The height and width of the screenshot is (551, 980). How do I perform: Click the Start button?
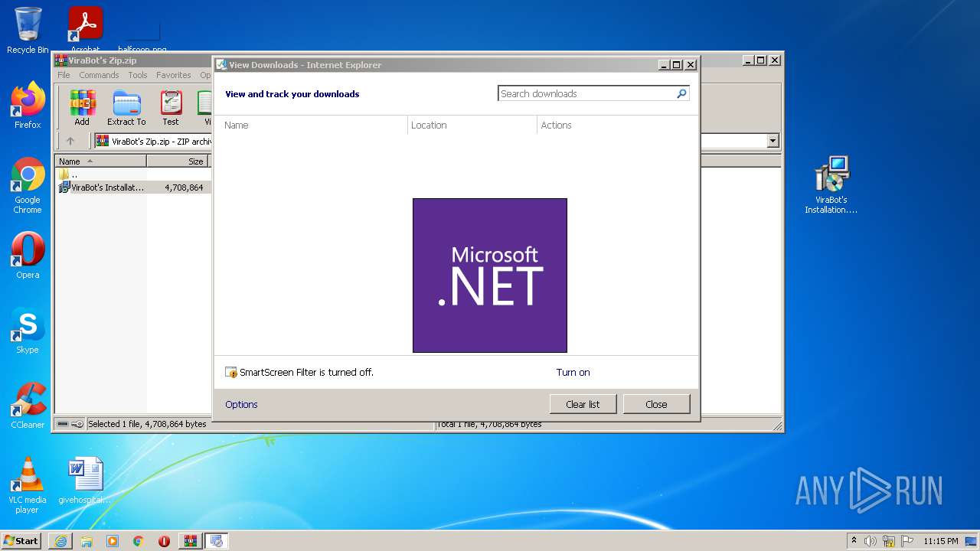coord(21,540)
